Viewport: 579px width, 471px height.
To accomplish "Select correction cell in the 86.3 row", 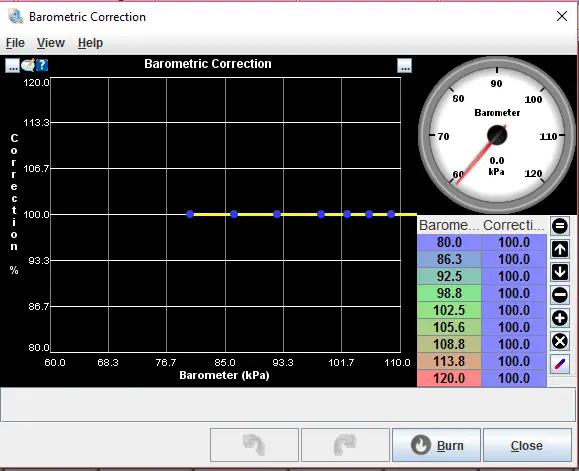I will point(514,259).
